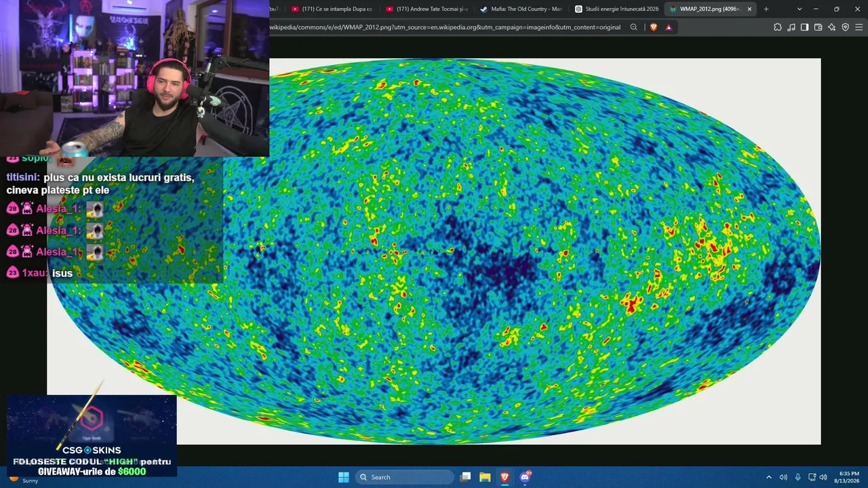Open the media control music-note icon

[791, 27]
